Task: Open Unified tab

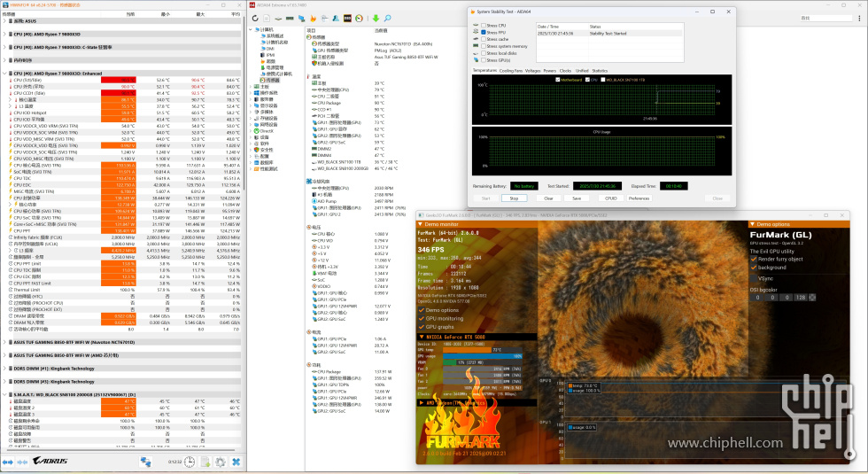Action: click(x=582, y=71)
